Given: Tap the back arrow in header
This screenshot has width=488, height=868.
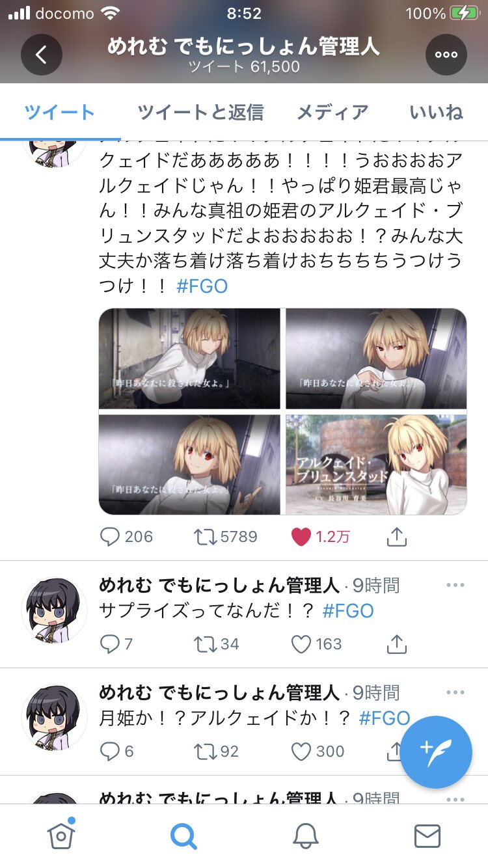Looking at the screenshot, I should (x=42, y=55).
